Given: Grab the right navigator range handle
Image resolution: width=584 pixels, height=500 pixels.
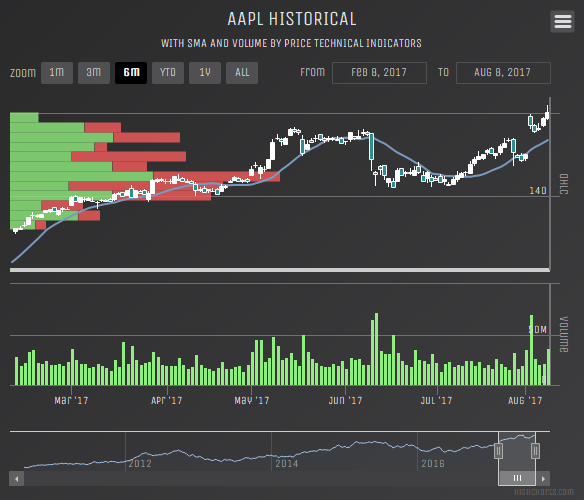Looking at the screenshot, I should click(x=535, y=451).
